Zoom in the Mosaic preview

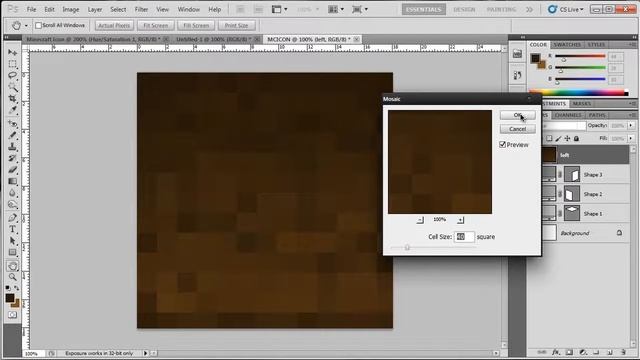point(460,220)
